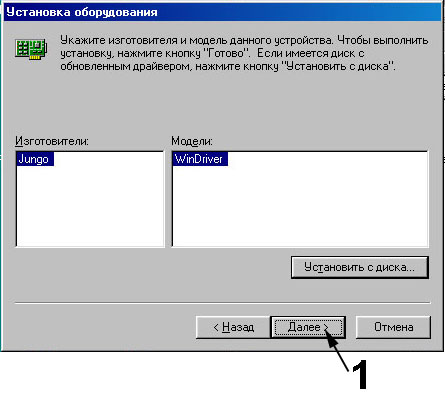Click the quoted "Установить с диска" text in instructions
This screenshot has width=445, height=409.
(338, 66)
